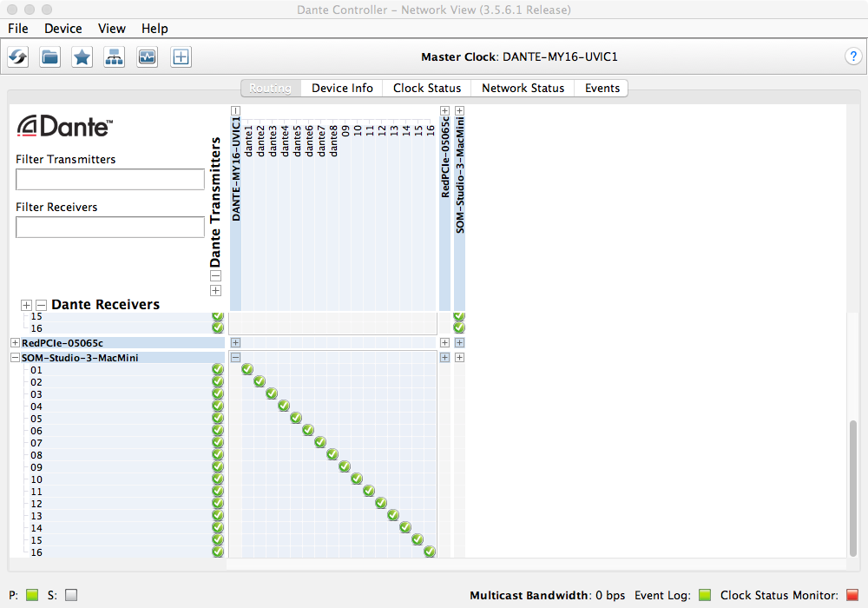
Task: Open the network hierarchy toolbar icon
Action: [114, 56]
